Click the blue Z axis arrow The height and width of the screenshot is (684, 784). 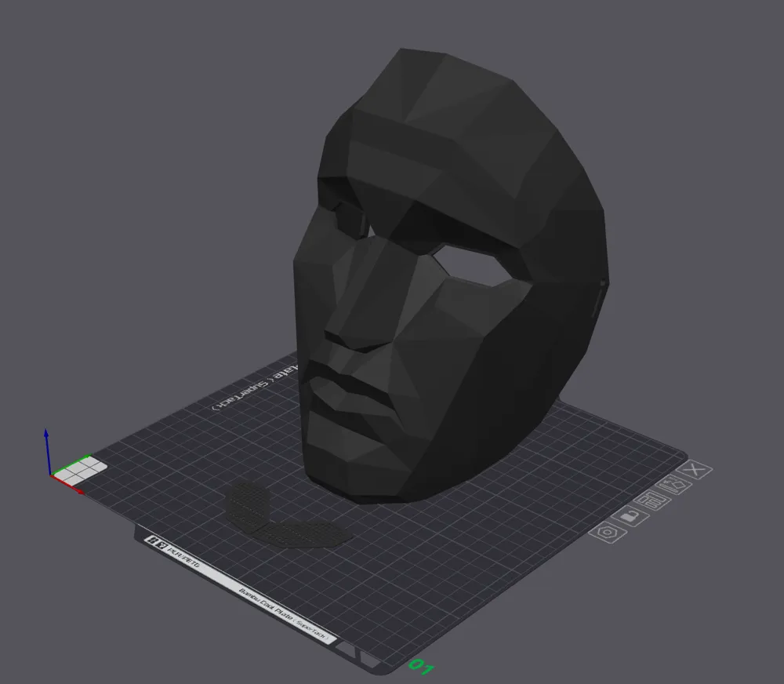(x=46, y=450)
